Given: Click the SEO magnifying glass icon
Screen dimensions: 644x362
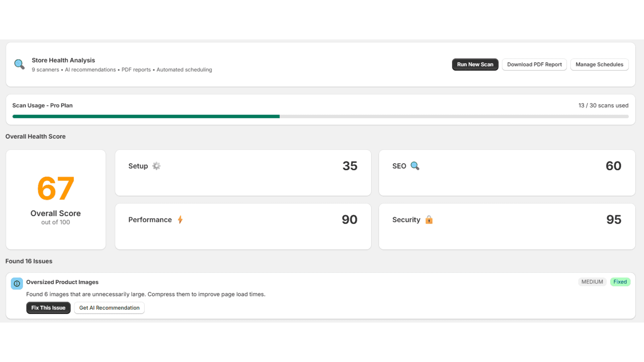Looking at the screenshot, I should coord(415,166).
